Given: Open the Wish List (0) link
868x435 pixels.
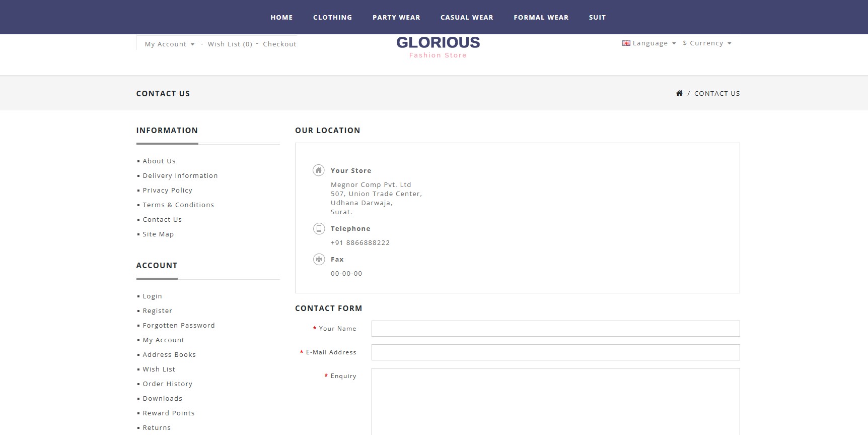Looking at the screenshot, I should [x=230, y=44].
